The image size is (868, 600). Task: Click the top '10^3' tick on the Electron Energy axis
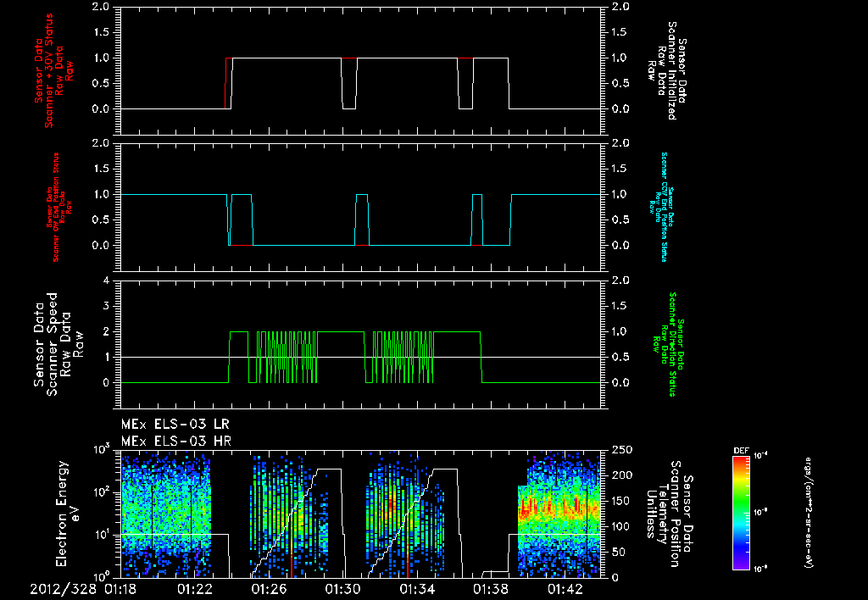coord(101,449)
